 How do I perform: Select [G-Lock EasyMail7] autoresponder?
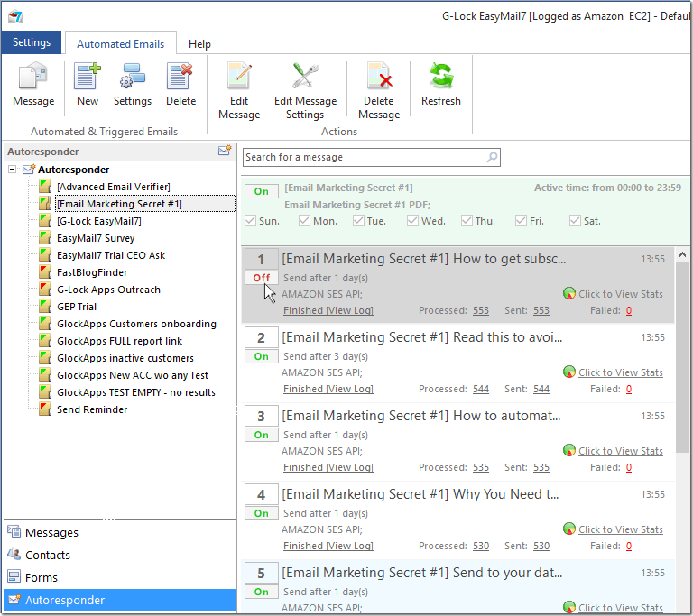click(x=99, y=221)
